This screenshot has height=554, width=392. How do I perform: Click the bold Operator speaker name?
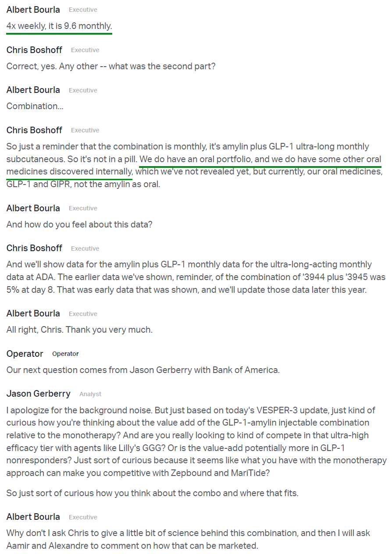point(25,354)
